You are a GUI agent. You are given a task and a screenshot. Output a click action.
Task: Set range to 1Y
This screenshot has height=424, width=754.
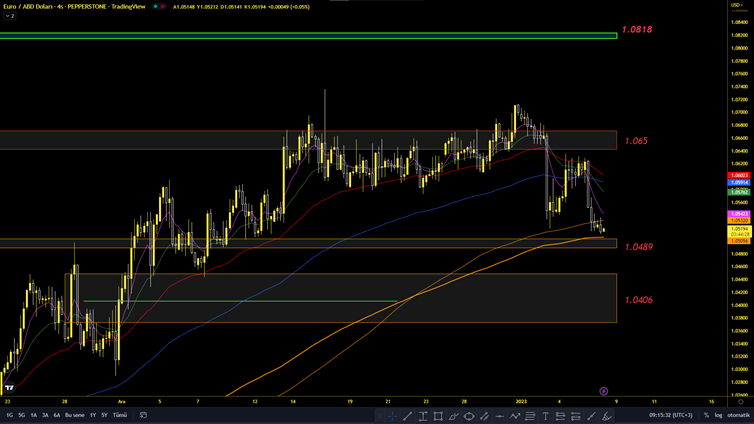coord(93,415)
